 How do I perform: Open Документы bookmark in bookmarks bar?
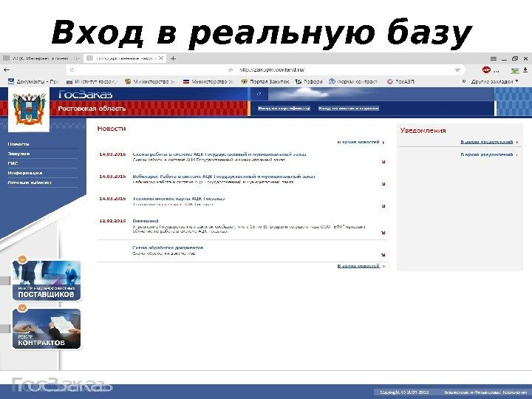point(33,81)
